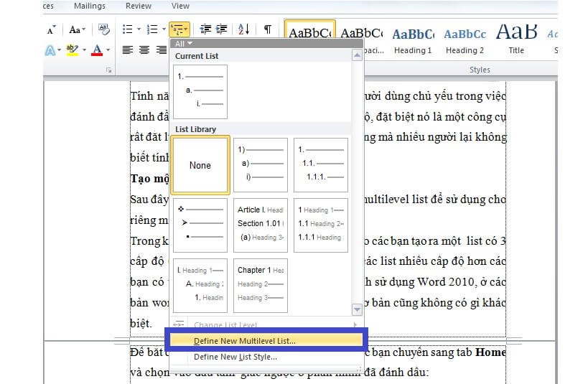Choose the 1 Heading 1, 1.1 Heading 2 list
The image size is (588, 384).
point(321,225)
